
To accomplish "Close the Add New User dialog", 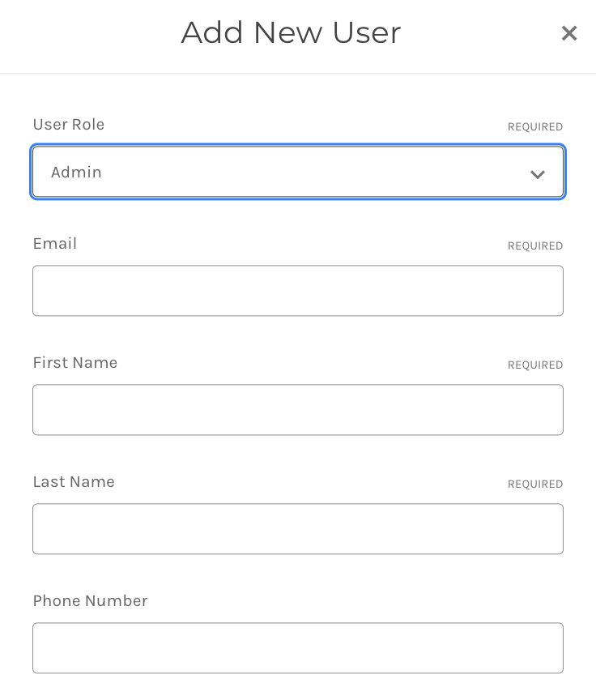I will (x=568, y=33).
